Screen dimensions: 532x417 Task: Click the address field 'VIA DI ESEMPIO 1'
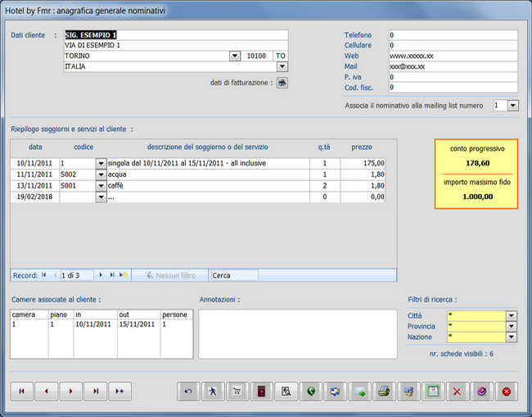pyautogui.click(x=176, y=46)
